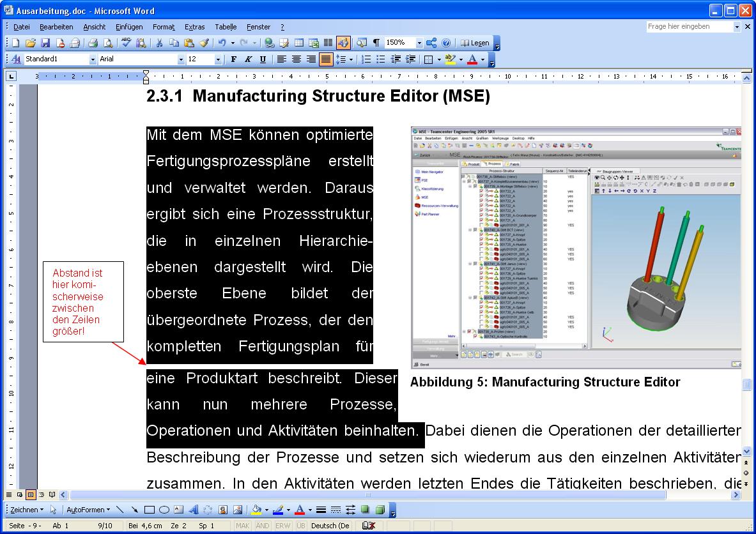
Task: Expand the font color options arrow on Formatting toolbar
Action: tap(482, 59)
